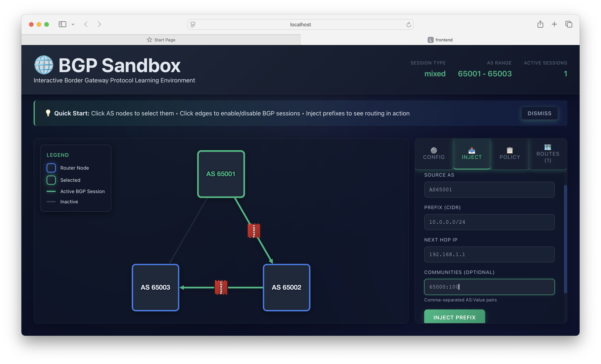Click the globe logo next to BGP Sandbox
This screenshot has width=601, height=364.
tap(44, 65)
